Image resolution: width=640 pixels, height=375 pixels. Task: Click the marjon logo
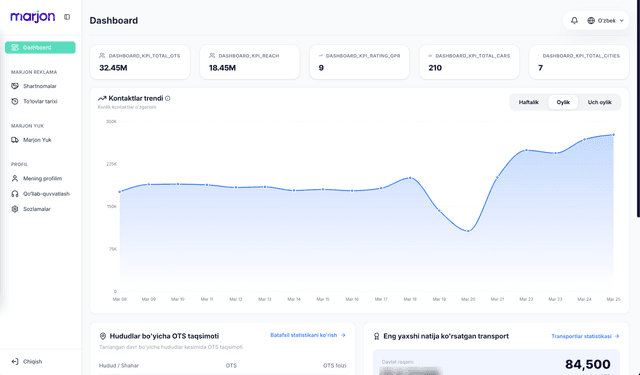33,16
